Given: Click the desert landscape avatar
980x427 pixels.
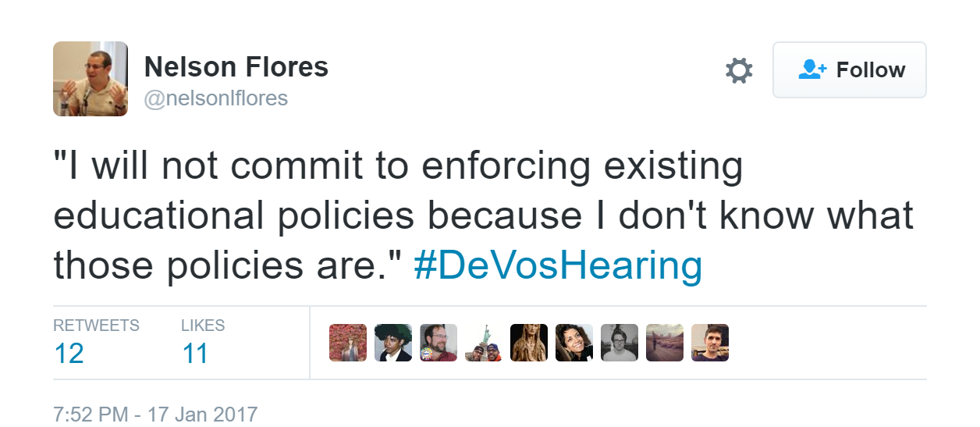Looking at the screenshot, I should click(x=665, y=343).
